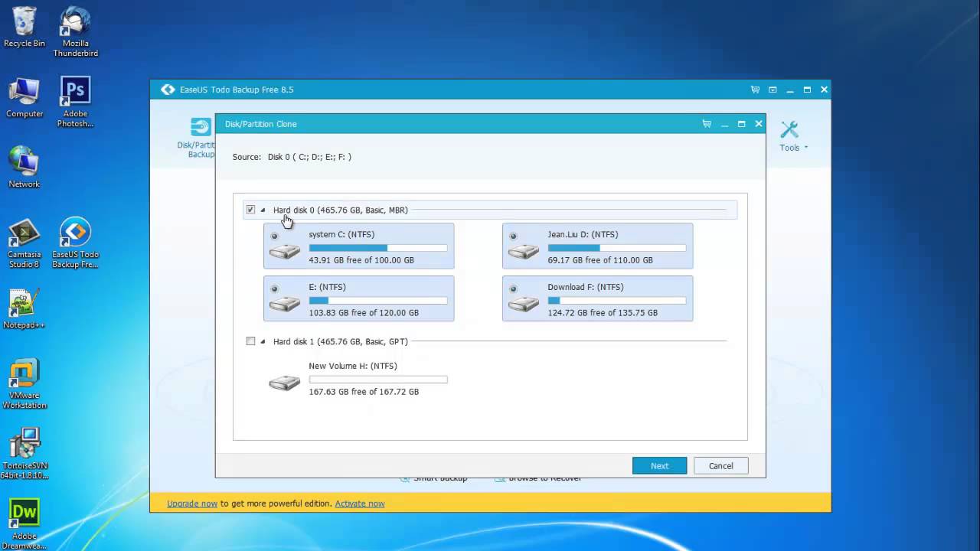Click Jean.Liu D: drive icon

tap(524, 251)
